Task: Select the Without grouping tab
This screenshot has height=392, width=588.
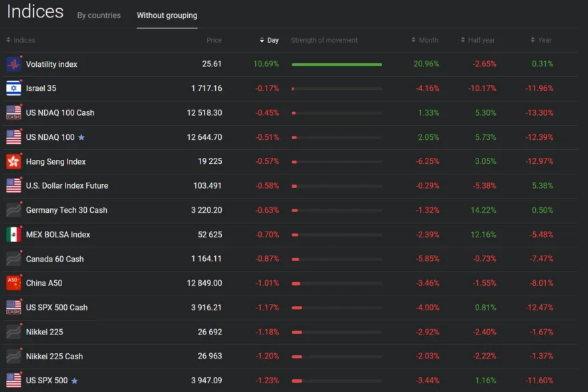Action: 167,15
